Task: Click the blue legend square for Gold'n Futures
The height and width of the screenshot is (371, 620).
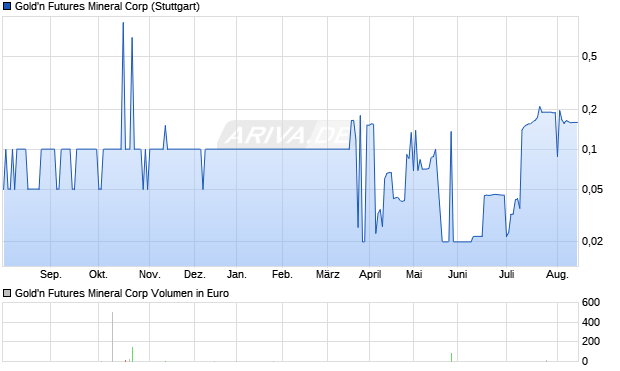Action: click(x=7, y=7)
